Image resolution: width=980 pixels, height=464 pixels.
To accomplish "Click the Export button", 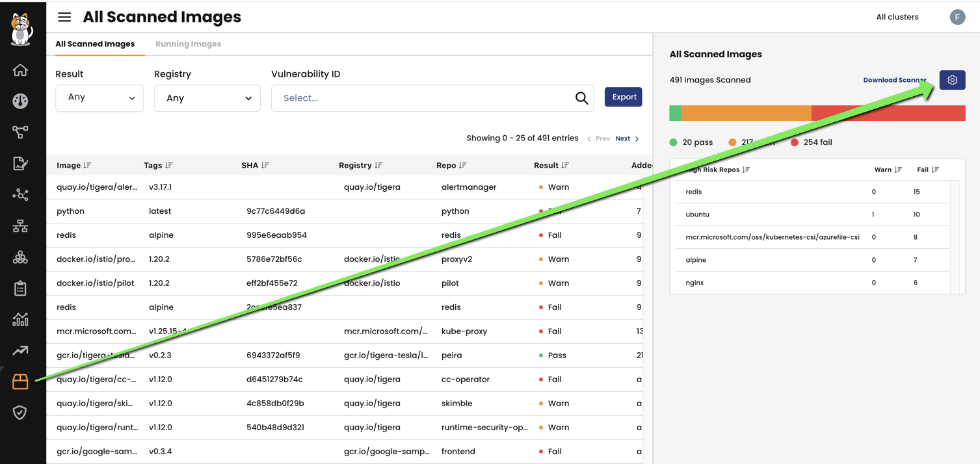I will 623,97.
